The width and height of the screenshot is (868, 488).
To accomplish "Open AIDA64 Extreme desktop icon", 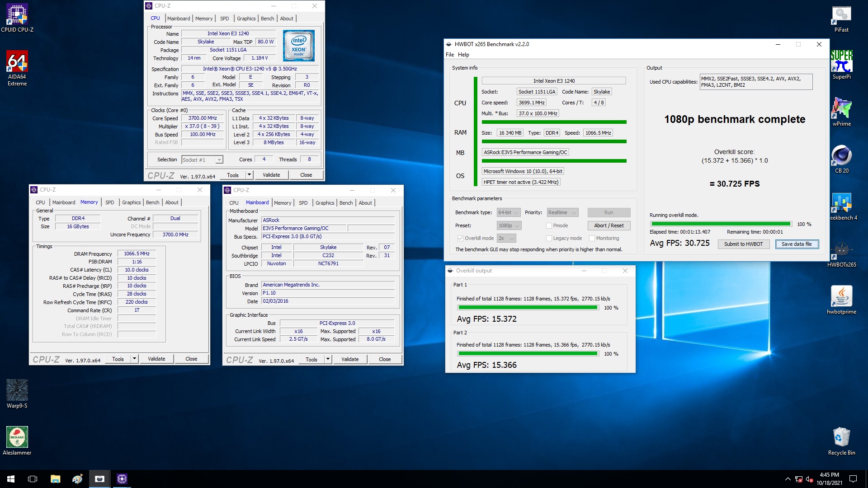I will [17, 68].
